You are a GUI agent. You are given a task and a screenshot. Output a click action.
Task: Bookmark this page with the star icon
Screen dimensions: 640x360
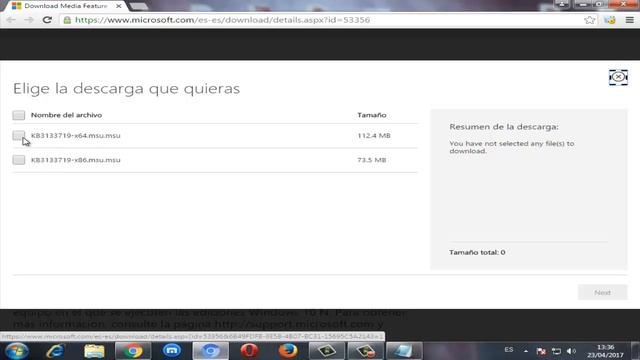(x=589, y=20)
